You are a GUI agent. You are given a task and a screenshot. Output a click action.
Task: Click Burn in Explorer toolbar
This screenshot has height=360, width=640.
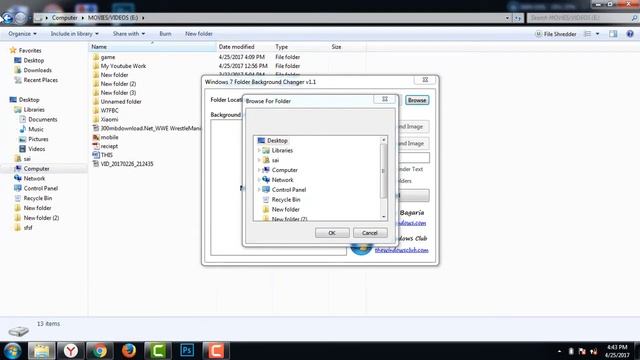pyautogui.click(x=165, y=34)
